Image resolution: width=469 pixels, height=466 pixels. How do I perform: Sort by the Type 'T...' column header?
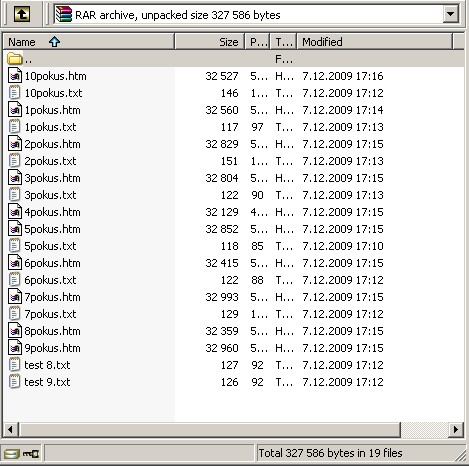[x=283, y=42]
